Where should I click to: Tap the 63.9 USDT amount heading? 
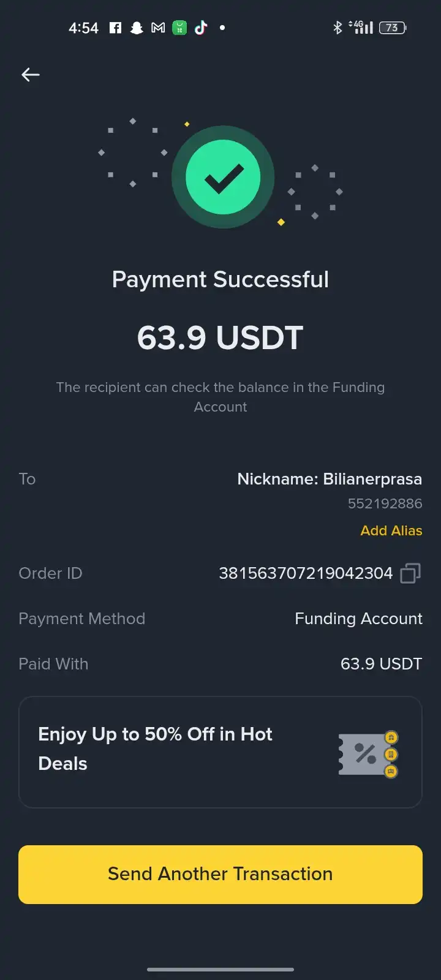(221, 337)
